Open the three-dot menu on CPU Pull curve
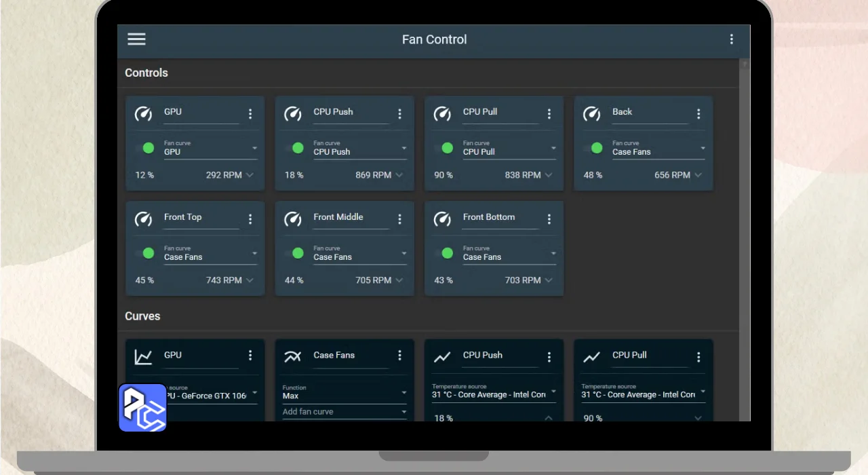Image resolution: width=868 pixels, height=475 pixels. point(698,356)
